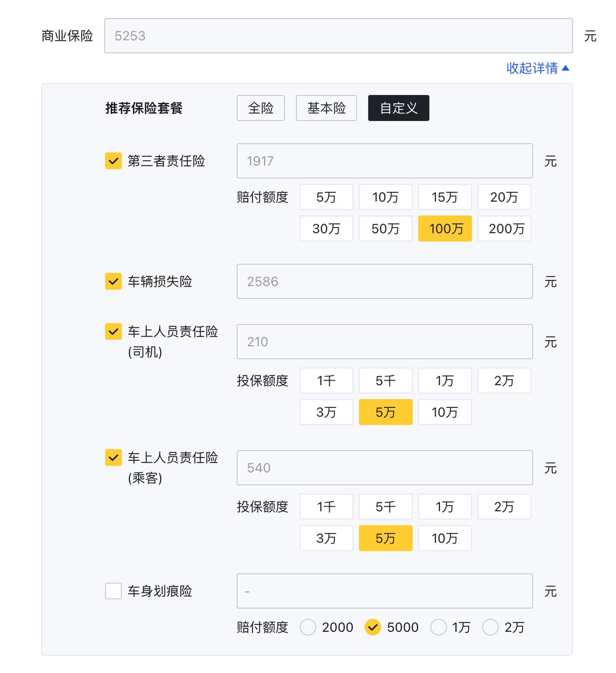The image size is (616, 673).
Task: Collapse details via 收起详情 link
Action: (537, 68)
